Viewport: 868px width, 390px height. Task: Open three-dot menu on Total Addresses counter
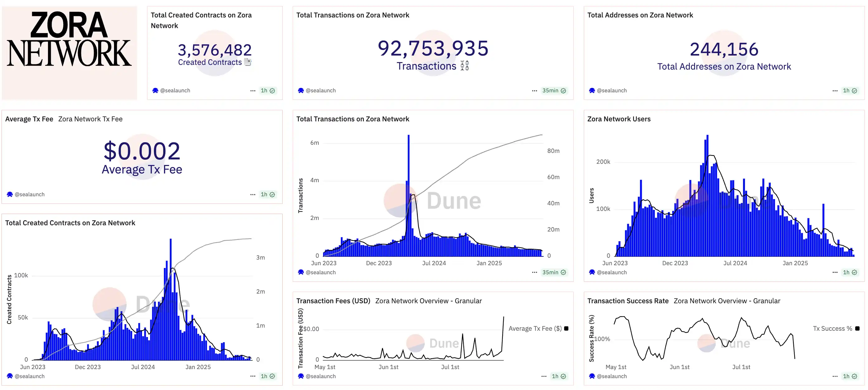click(x=835, y=90)
